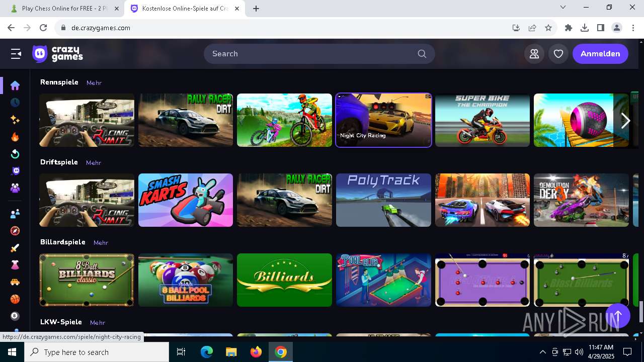Open action sword icon in sidebar
Screen dimensions: 644x362
coord(15,248)
